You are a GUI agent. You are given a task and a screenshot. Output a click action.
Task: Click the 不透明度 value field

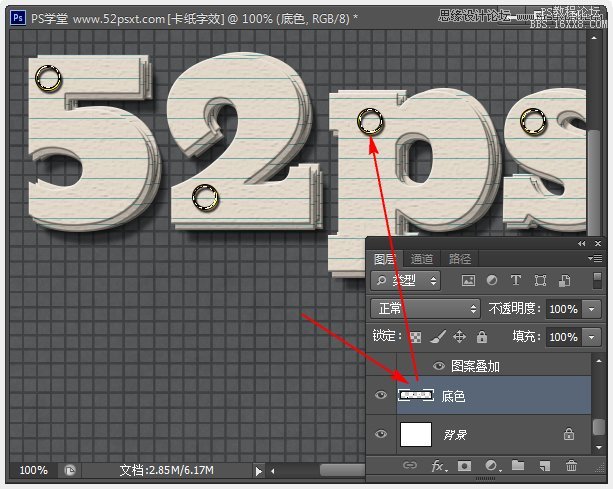pos(563,309)
